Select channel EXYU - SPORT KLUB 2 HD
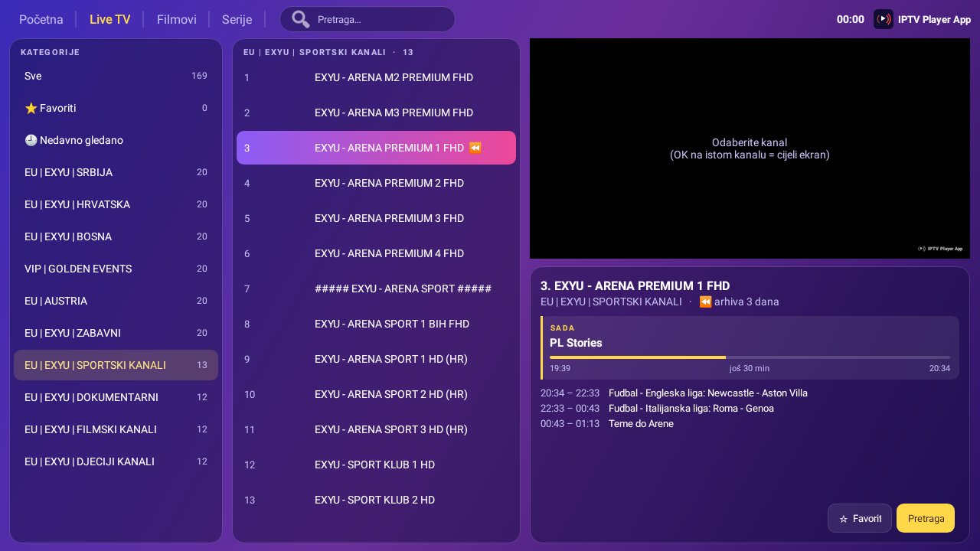Screen dimensions: 980x551 [x=376, y=500]
